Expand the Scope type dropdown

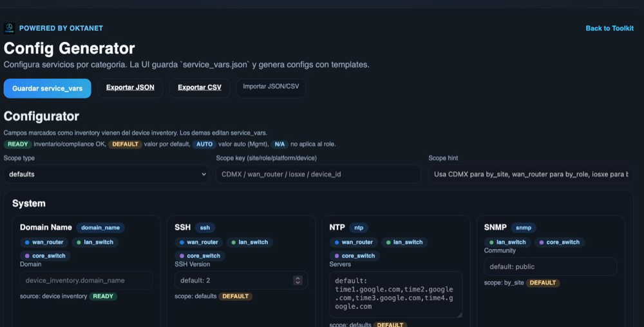[x=106, y=174]
